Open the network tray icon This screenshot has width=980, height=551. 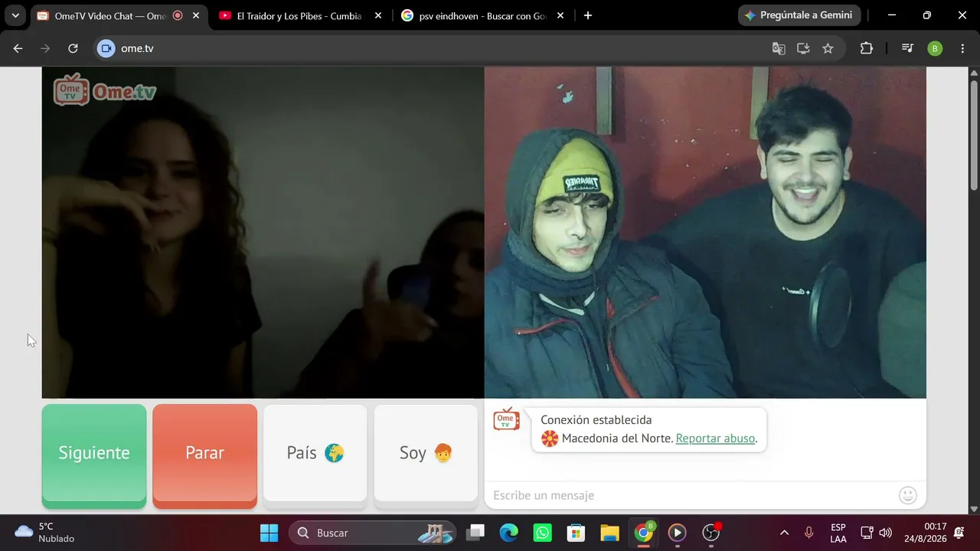click(867, 533)
